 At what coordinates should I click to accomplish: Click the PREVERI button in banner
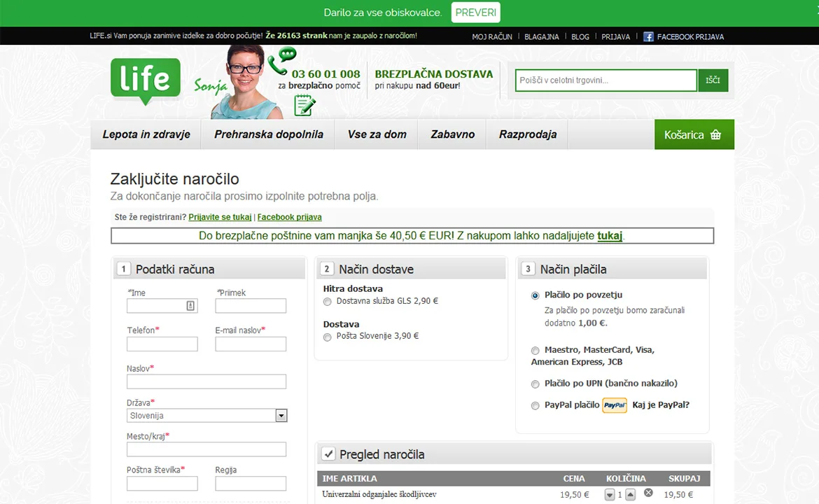[x=476, y=13]
